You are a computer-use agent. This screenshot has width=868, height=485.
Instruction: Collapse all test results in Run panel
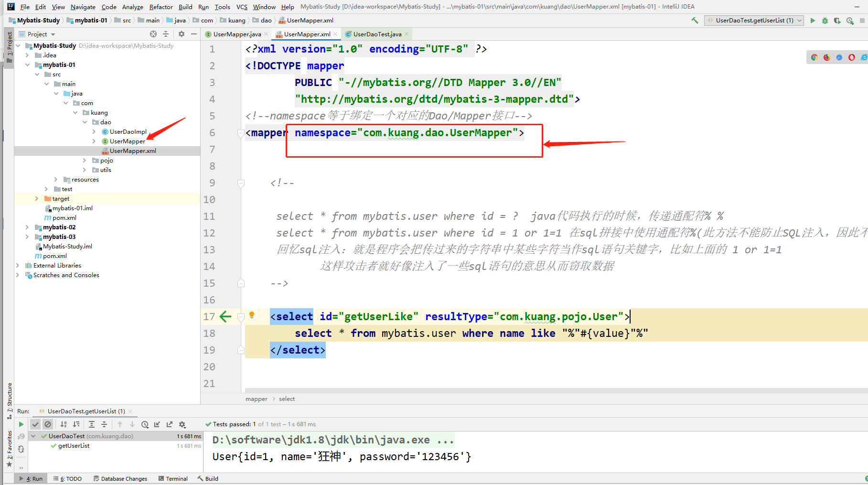[x=104, y=424]
